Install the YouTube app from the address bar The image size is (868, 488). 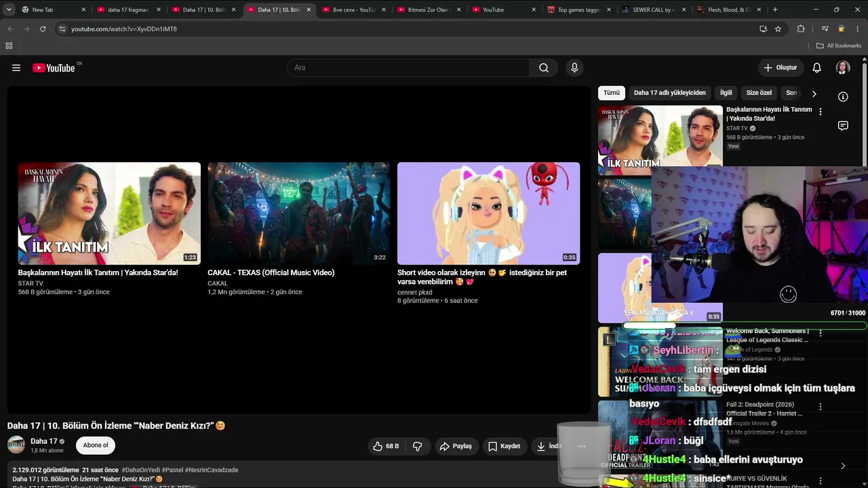tap(763, 29)
